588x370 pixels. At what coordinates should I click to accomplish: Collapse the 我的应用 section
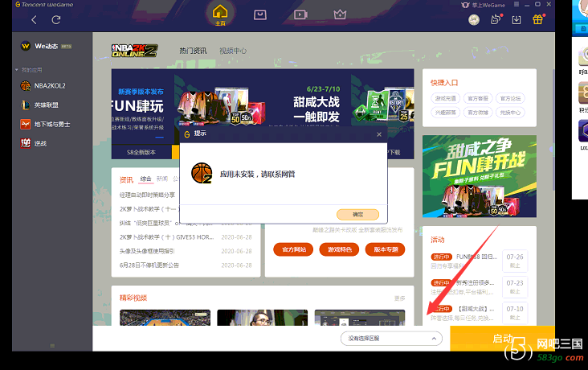(17, 70)
